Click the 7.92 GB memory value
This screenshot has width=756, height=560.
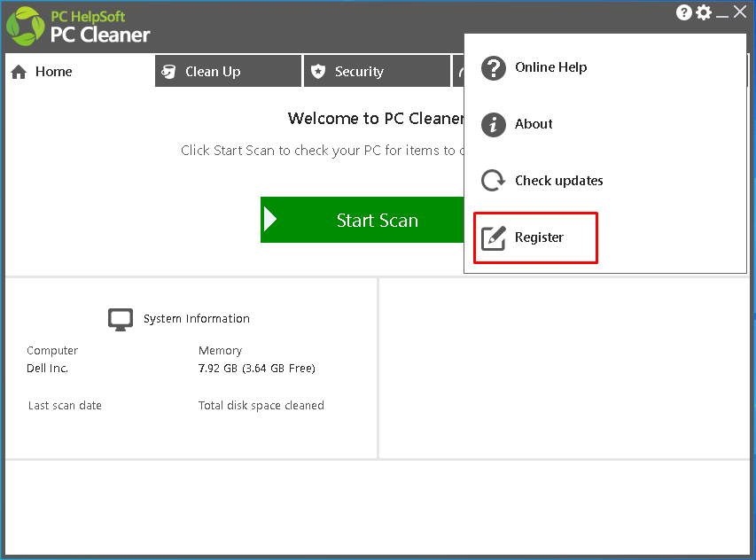click(x=256, y=369)
